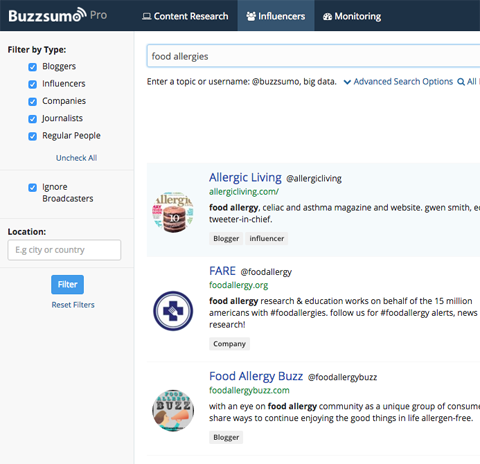Click the Blogger tag under Food Allergy Buzz

tap(226, 437)
